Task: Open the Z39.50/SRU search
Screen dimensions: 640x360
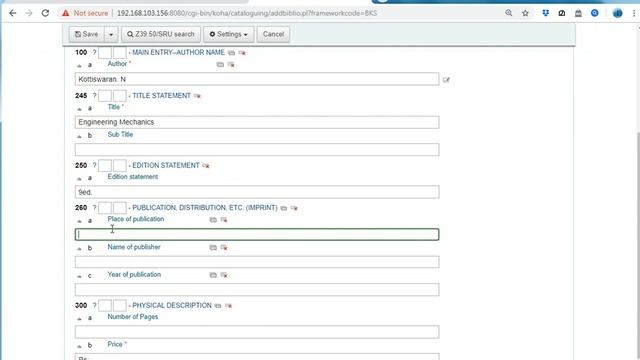Action: pos(161,34)
